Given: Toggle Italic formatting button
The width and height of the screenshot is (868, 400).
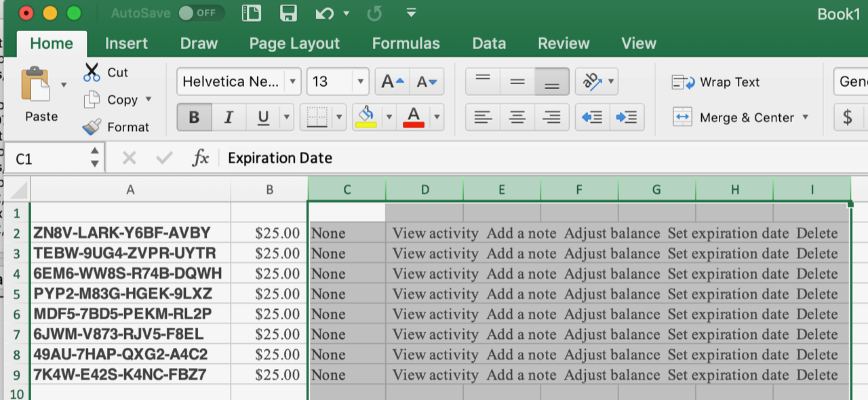Looking at the screenshot, I should [x=229, y=117].
